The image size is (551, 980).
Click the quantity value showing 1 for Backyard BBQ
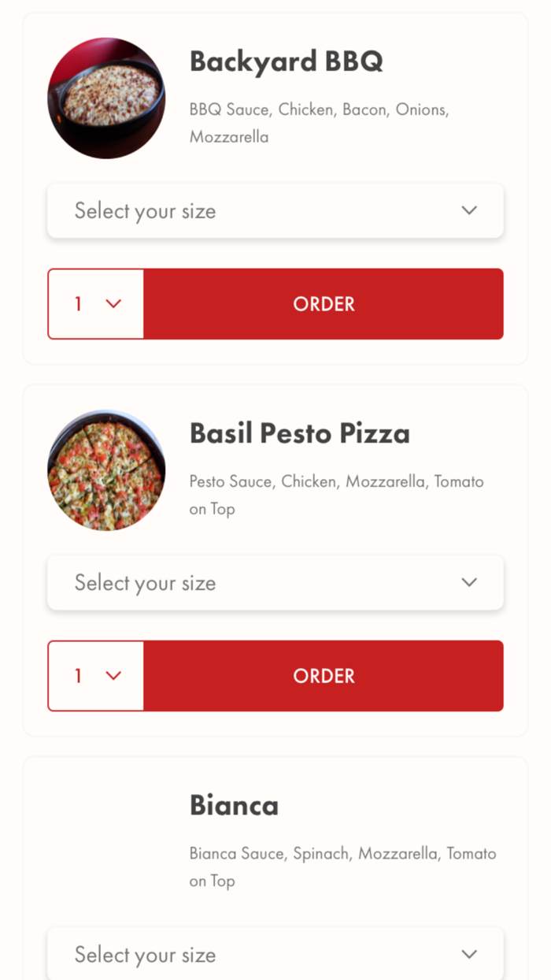[78, 304]
